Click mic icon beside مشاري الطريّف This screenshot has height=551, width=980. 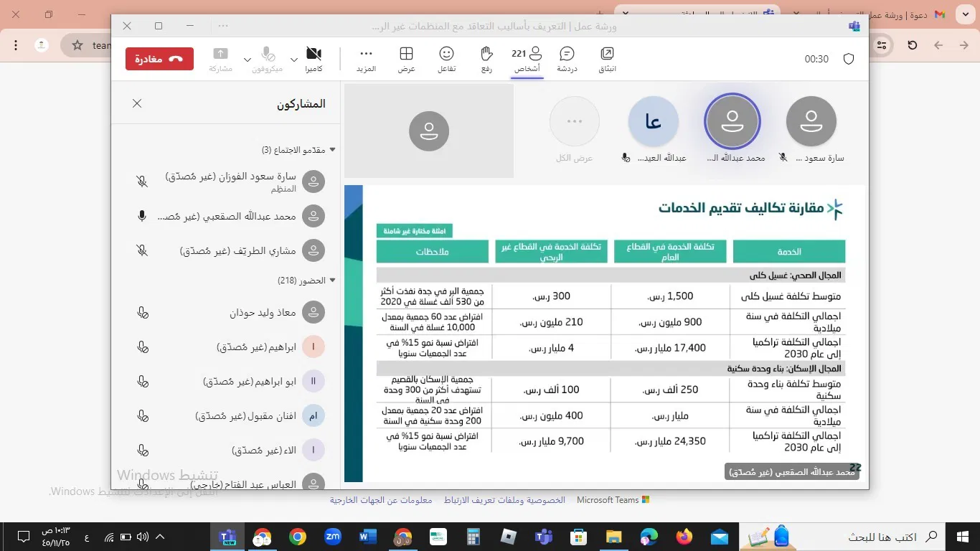[x=142, y=250]
